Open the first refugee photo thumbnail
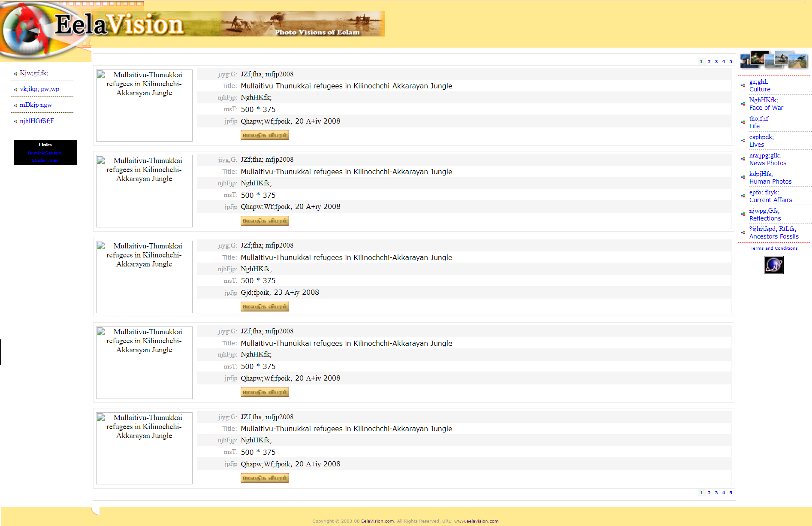 point(144,106)
